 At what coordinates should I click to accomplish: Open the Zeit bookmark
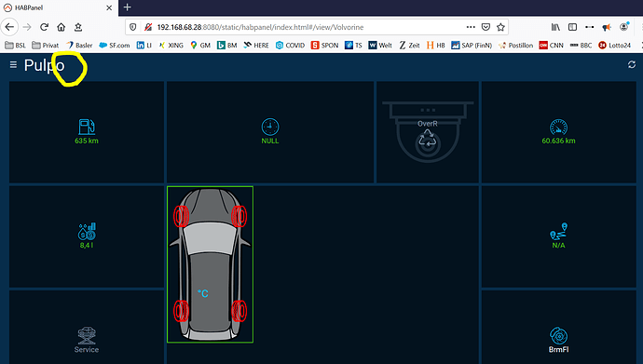(x=409, y=45)
